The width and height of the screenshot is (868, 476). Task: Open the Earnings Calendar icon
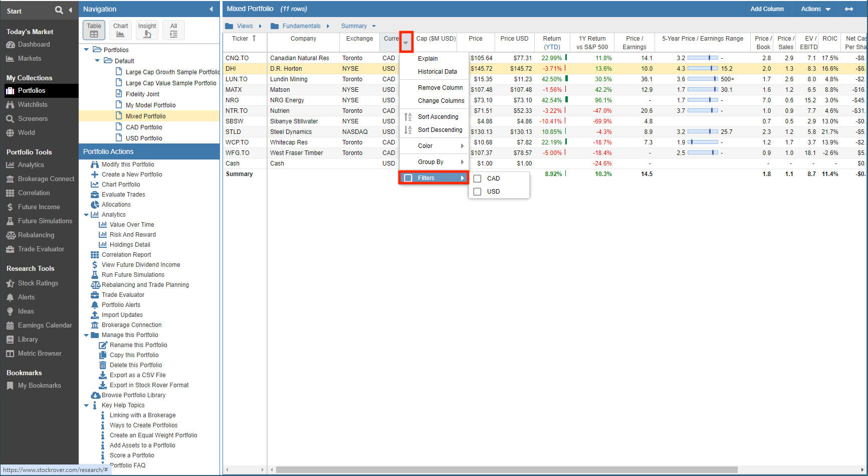10,326
